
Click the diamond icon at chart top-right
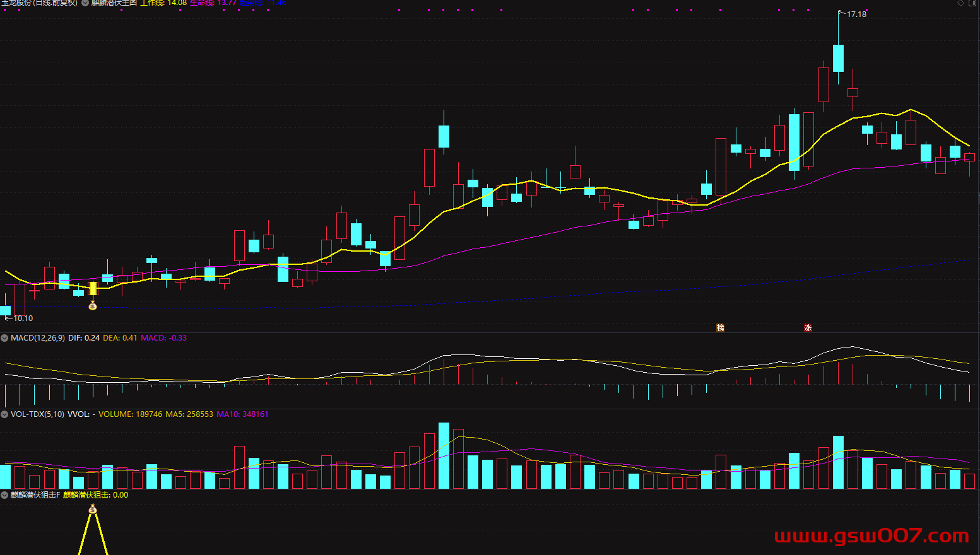click(961, 3)
